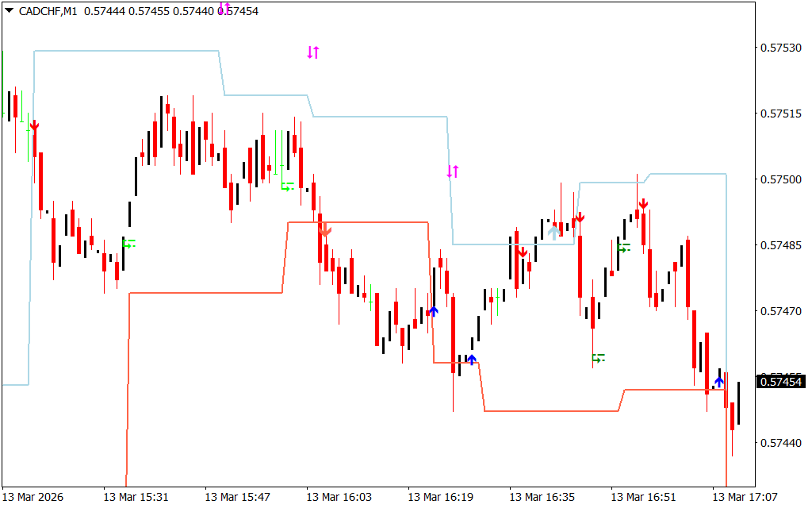Click the lowest dark green dashed arrow marker
812x508 pixels.
pyautogui.click(x=598, y=358)
